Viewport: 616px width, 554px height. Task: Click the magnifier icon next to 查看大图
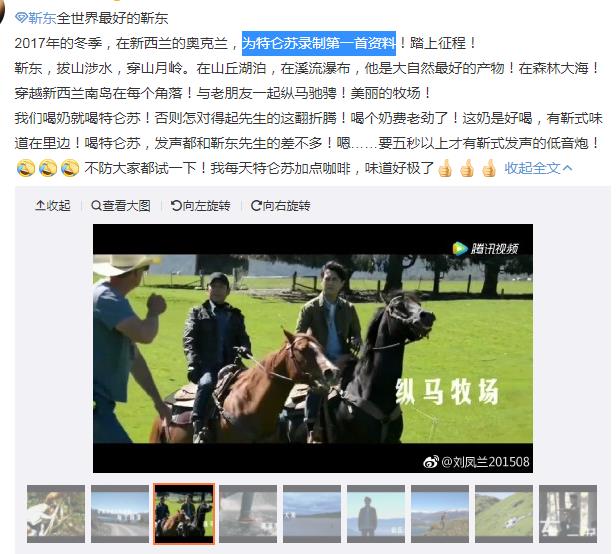coord(96,205)
